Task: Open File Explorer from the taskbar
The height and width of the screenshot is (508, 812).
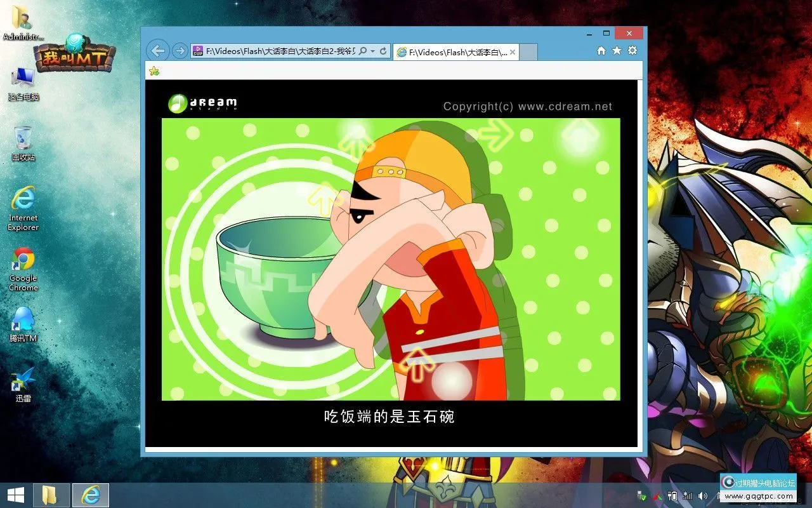Action: pyautogui.click(x=51, y=495)
